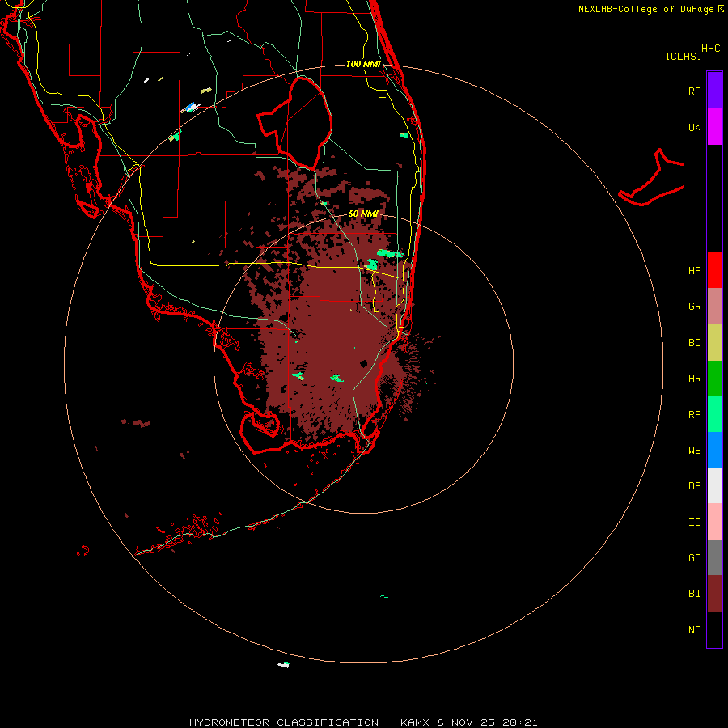Click the 'BD' legend label
728x728 pixels.
[695, 343]
